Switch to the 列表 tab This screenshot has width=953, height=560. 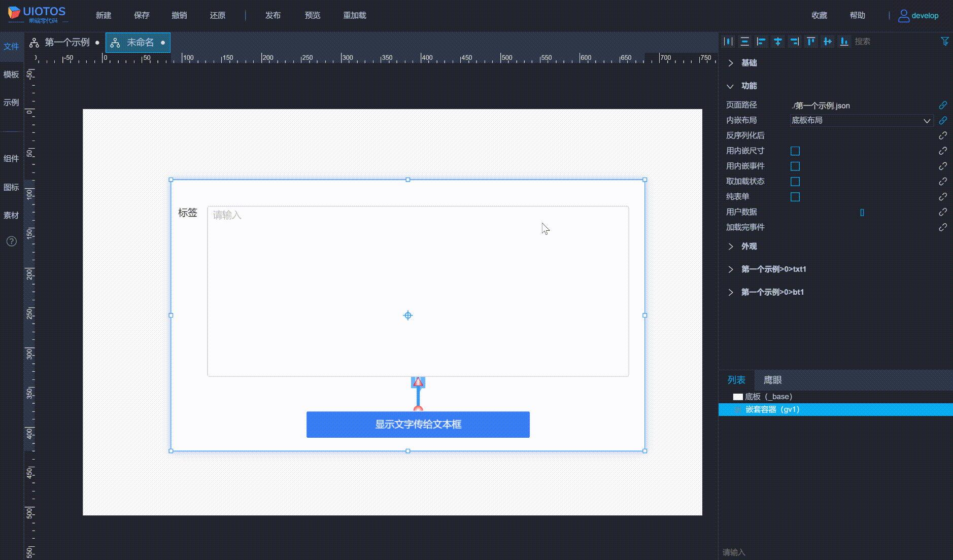[x=736, y=380]
